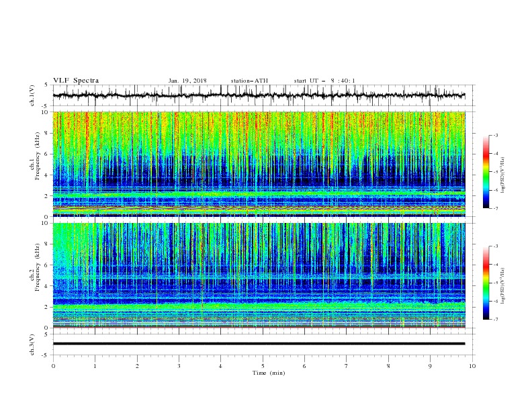The image size is (532, 411).
Task: Select the "Time (min)" x-axis label
Action: tap(269, 373)
